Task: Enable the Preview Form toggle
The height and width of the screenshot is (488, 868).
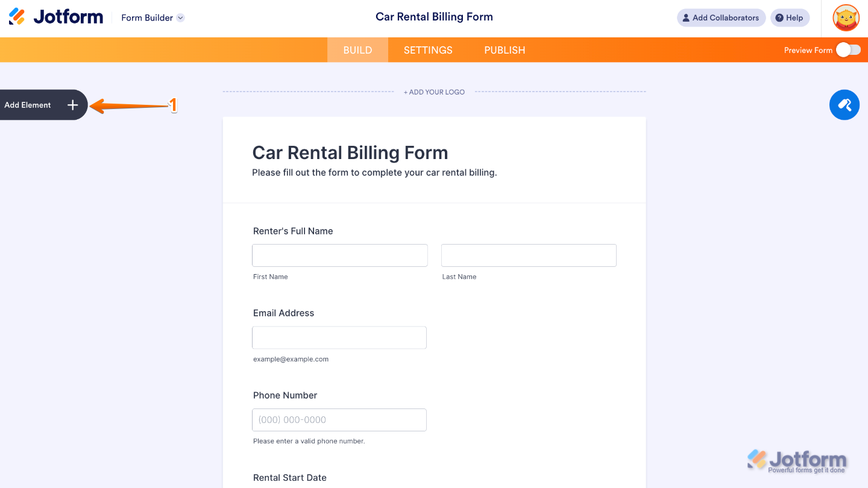Action: click(847, 50)
